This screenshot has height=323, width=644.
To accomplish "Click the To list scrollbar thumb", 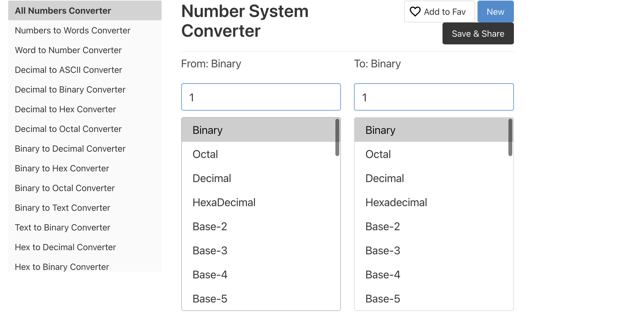I will [510, 137].
